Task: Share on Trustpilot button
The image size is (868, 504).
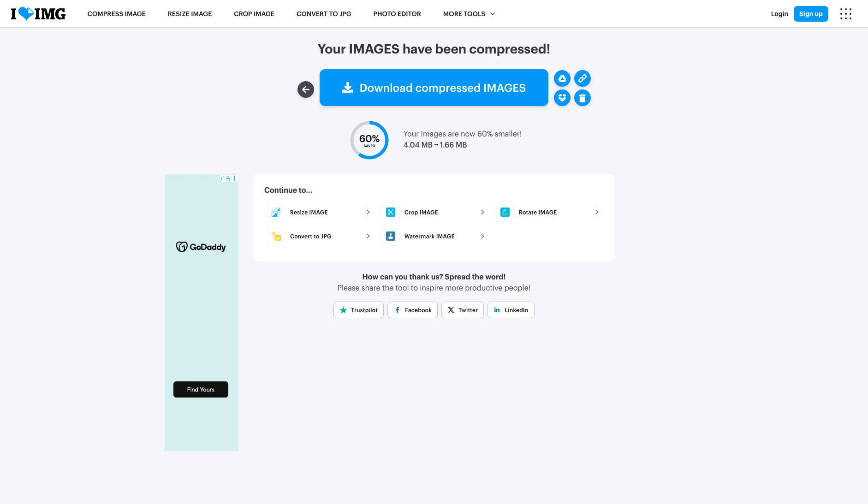Action: [x=358, y=310]
